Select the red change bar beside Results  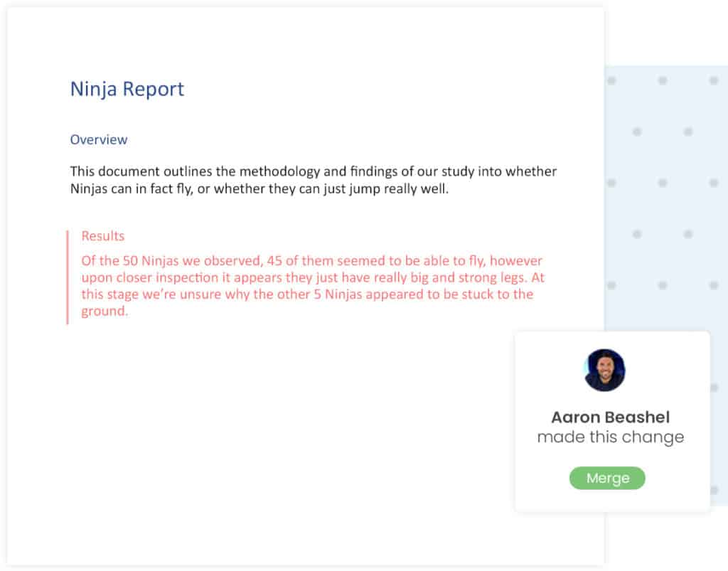pos(68,277)
